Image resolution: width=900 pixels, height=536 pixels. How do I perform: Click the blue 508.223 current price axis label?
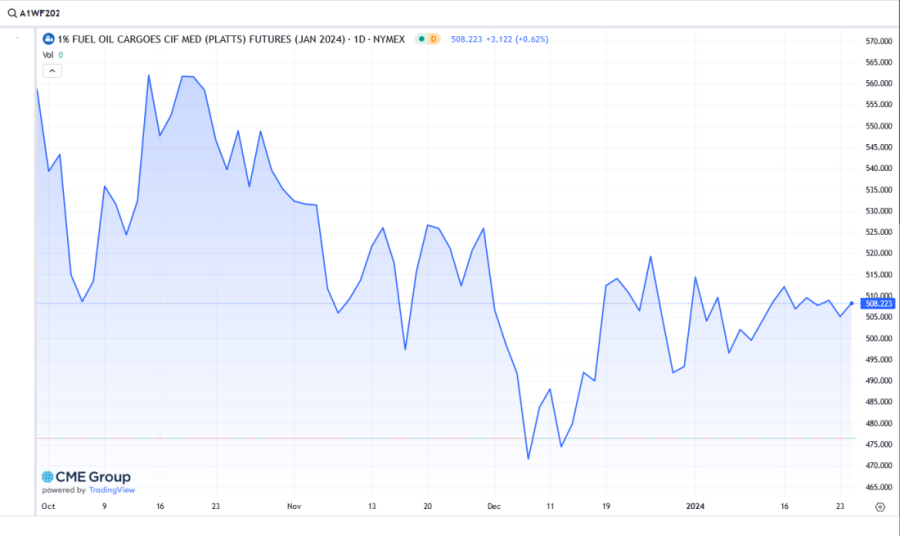(877, 303)
